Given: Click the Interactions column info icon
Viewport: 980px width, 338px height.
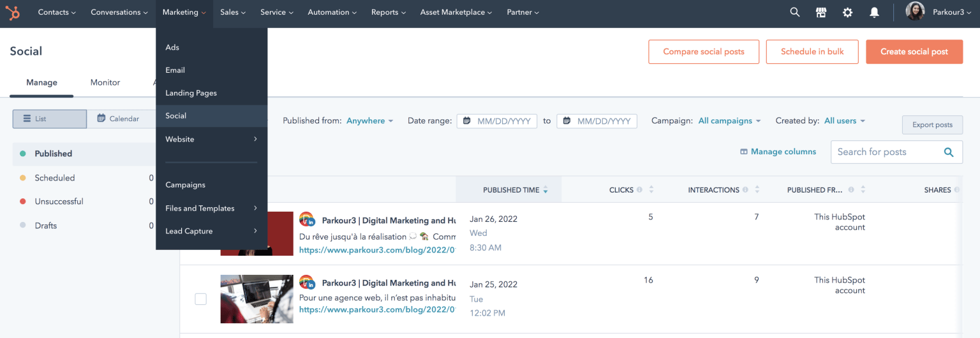Looking at the screenshot, I should [745, 190].
